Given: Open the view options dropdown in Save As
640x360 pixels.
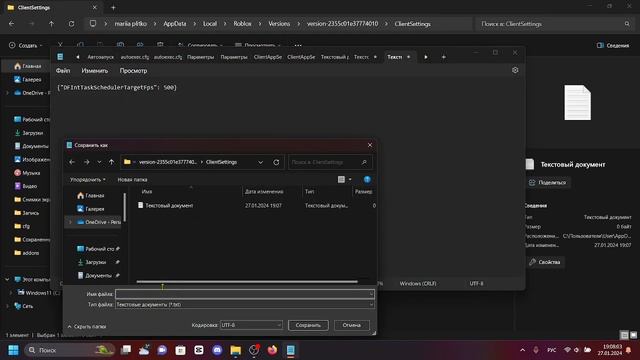Looking at the screenshot, I should click(350, 180).
